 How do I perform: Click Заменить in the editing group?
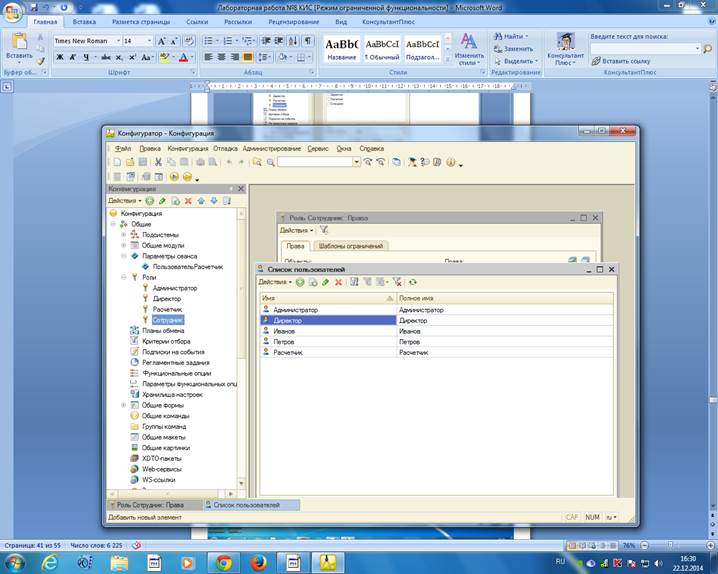[x=513, y=49]
